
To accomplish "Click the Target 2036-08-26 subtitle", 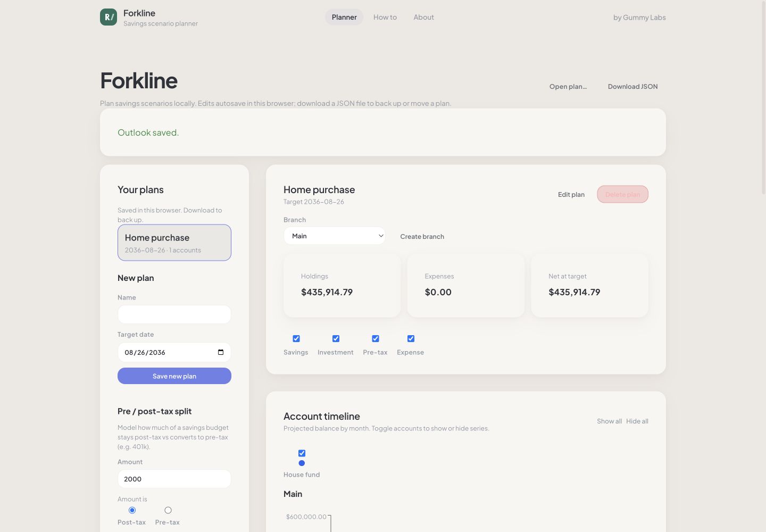I will [314, 202].
